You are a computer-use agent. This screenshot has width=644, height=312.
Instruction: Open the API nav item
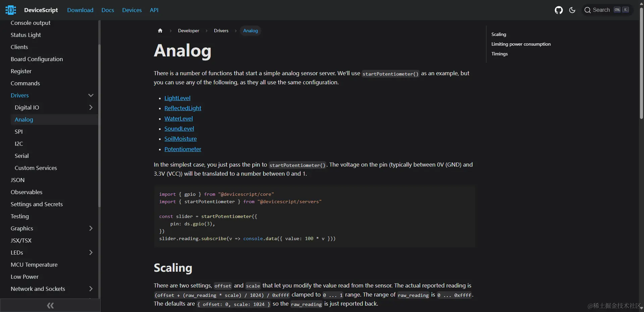154,10
